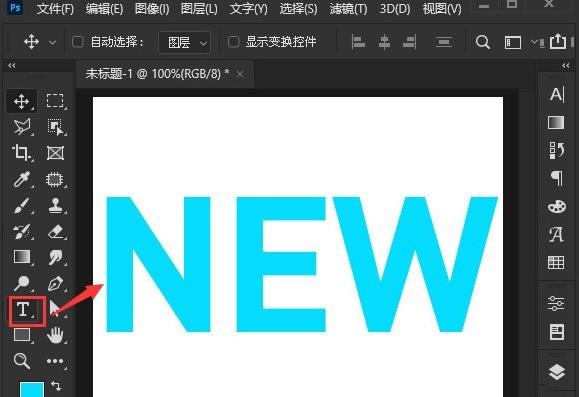579x397 pixels.
Task: Open the 编辑(E) menu
Action: [104, 8]
